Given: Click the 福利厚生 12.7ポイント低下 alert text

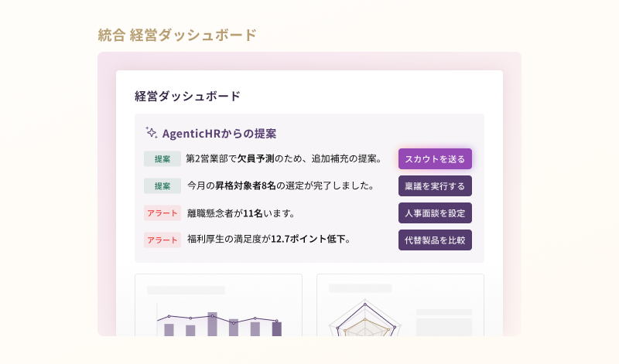Looking at the screenshot, I should [x=269, y=240].
